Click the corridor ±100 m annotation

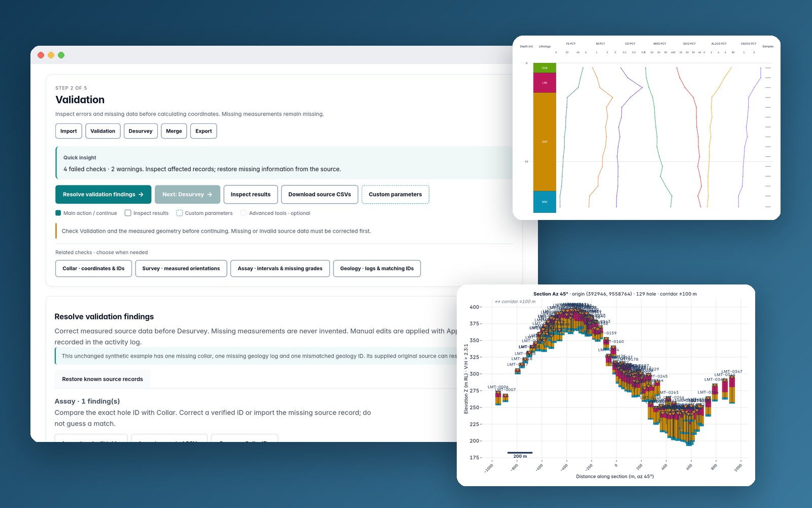515,301
